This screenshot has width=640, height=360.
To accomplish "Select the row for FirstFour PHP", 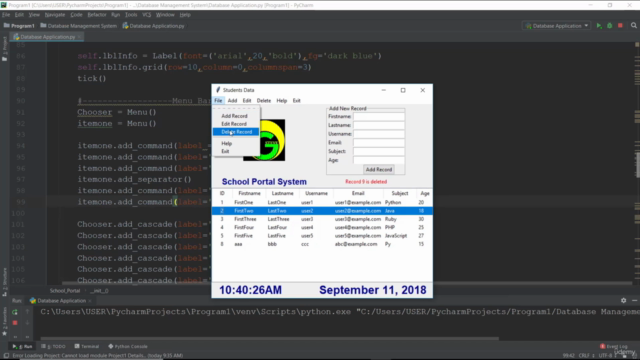I will (x=322, y=227).
